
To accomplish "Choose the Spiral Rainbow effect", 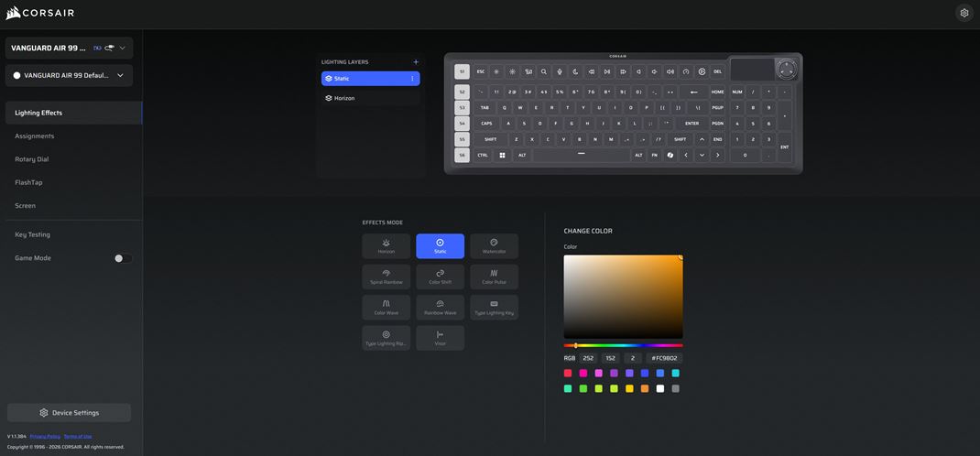I will point(386,277).
